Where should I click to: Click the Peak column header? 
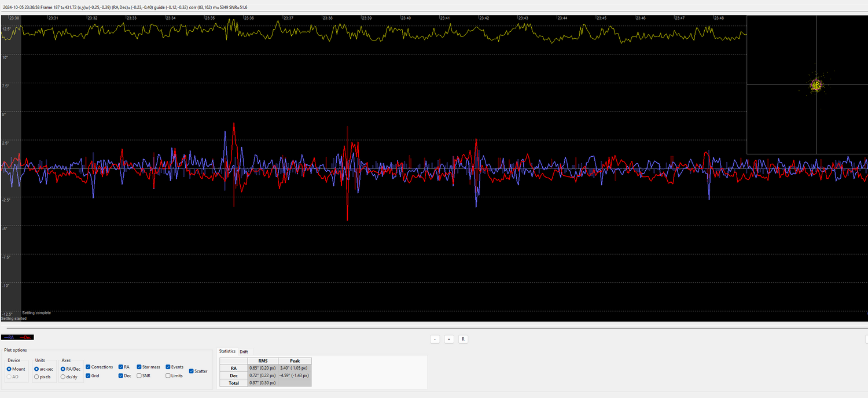tap(295, 360)
